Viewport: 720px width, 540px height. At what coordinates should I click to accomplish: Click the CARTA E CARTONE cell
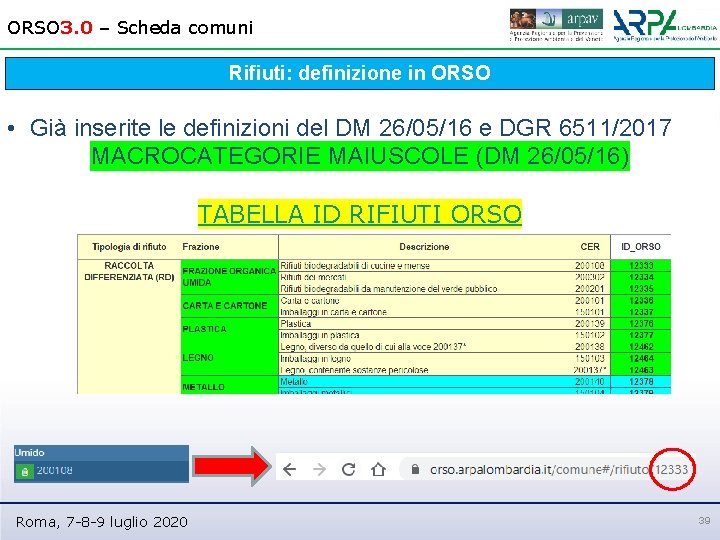pyautogui.click(x=229, y=306)
